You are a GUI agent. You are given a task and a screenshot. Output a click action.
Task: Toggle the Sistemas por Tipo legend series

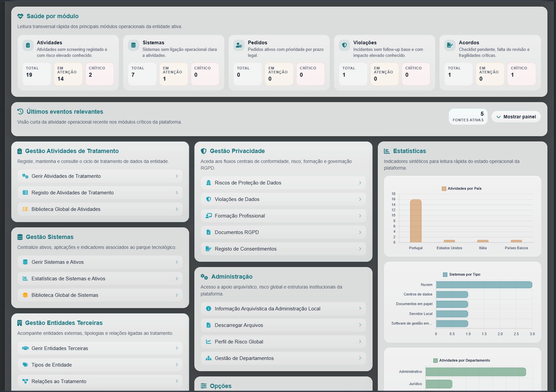click(445, 274)
